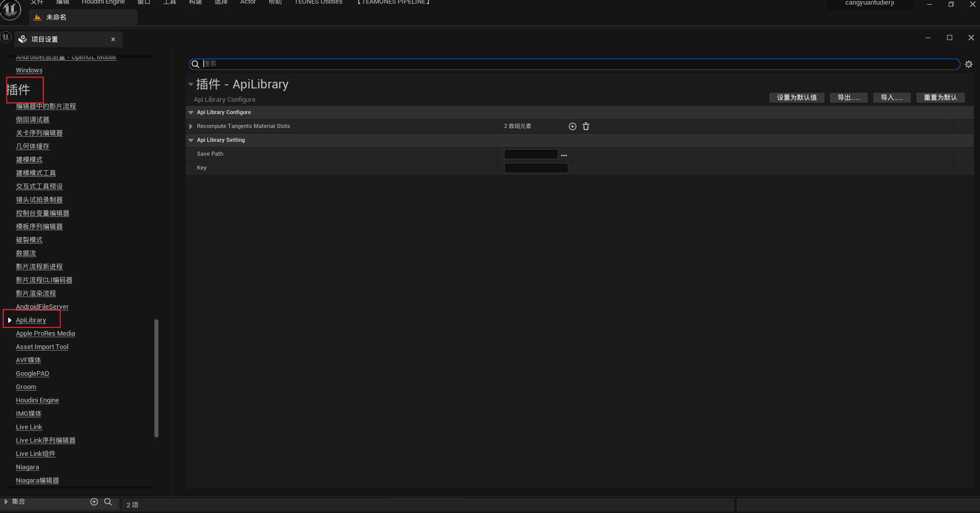Open Groom plugin settings
Screen dimensions: 980x513
click(26, 387)
